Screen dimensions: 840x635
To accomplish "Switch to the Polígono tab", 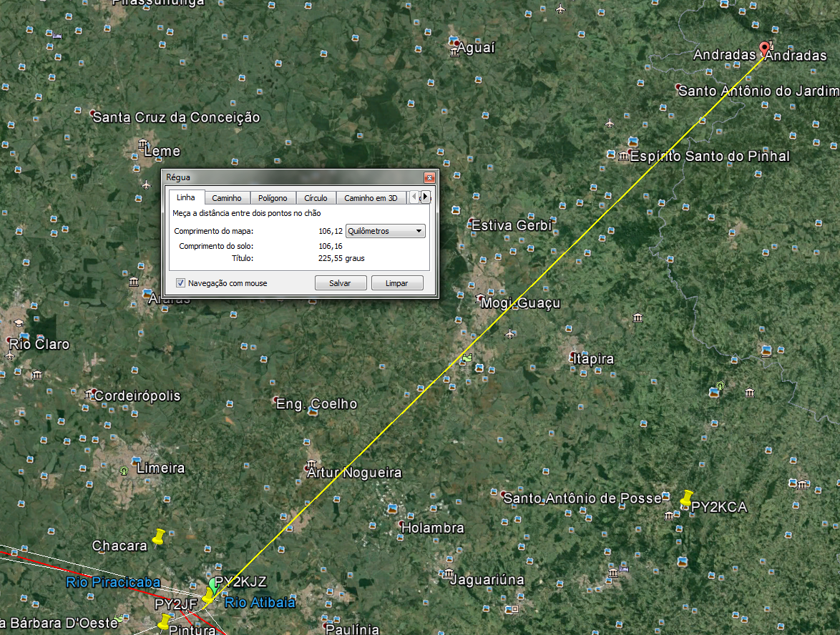I will 273,198.
